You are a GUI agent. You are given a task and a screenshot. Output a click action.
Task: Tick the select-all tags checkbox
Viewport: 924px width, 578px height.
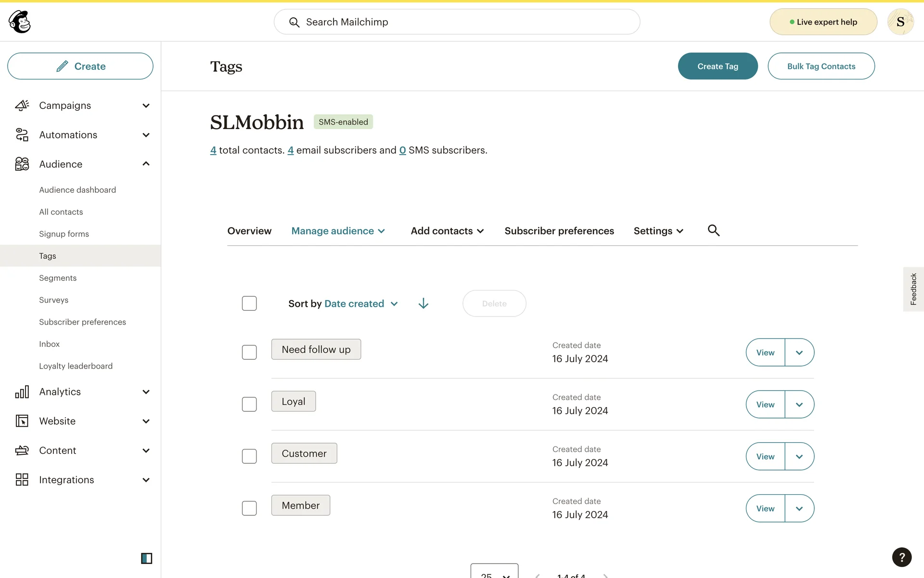[249, 303]
